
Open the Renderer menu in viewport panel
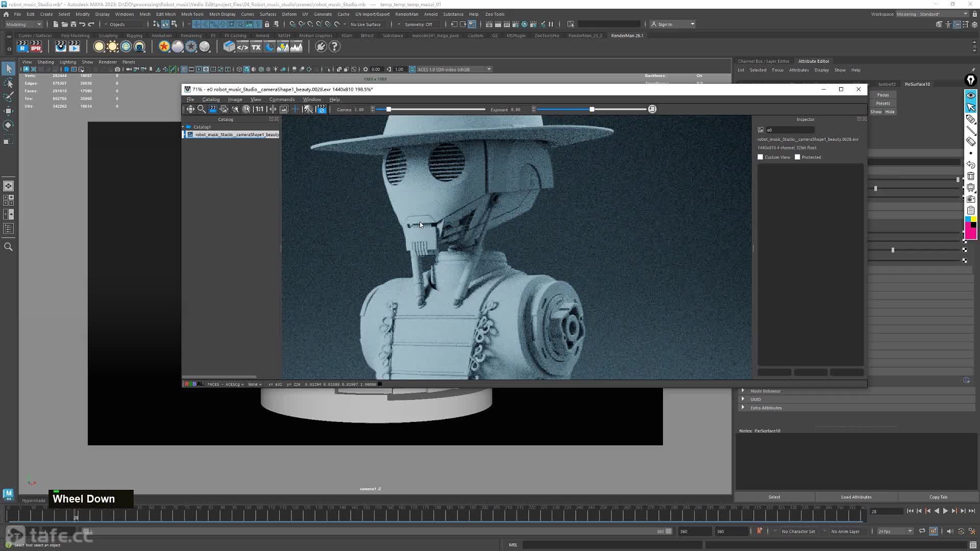(108, 62)
